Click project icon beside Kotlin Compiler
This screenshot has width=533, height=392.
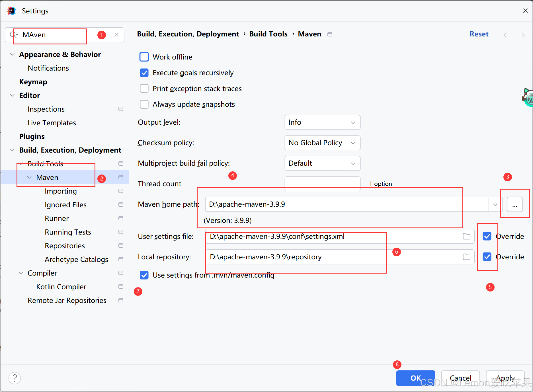(x=121, y=287)
